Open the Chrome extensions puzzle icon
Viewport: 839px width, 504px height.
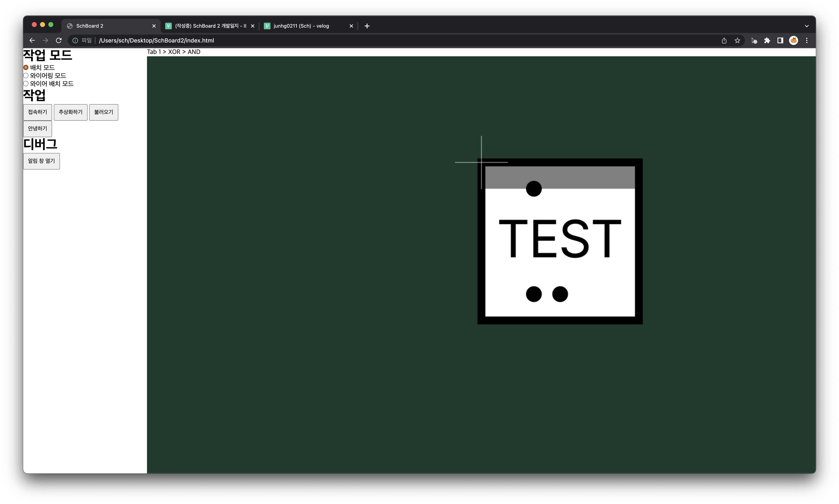tap(767, 40)
